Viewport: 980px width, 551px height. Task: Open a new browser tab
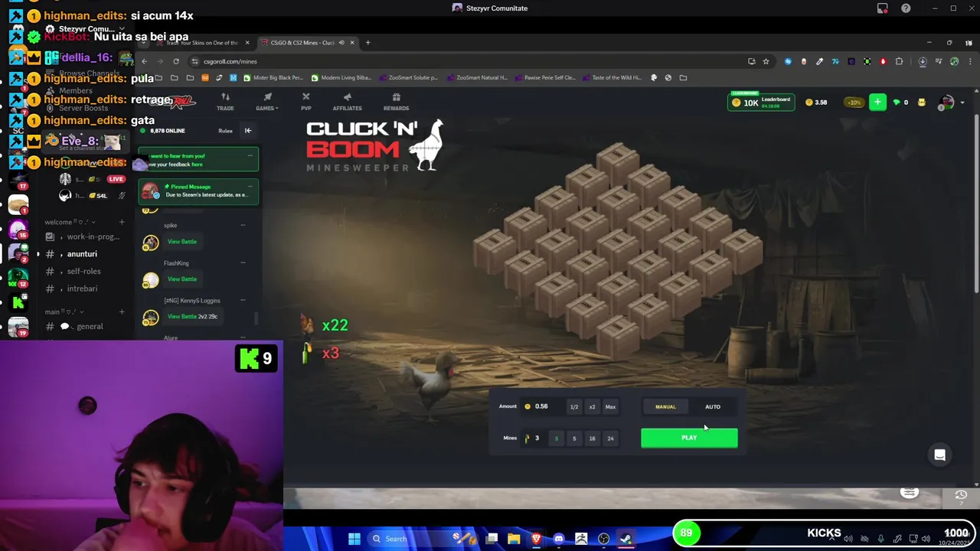pyautogui.click(x=367, y=43)
